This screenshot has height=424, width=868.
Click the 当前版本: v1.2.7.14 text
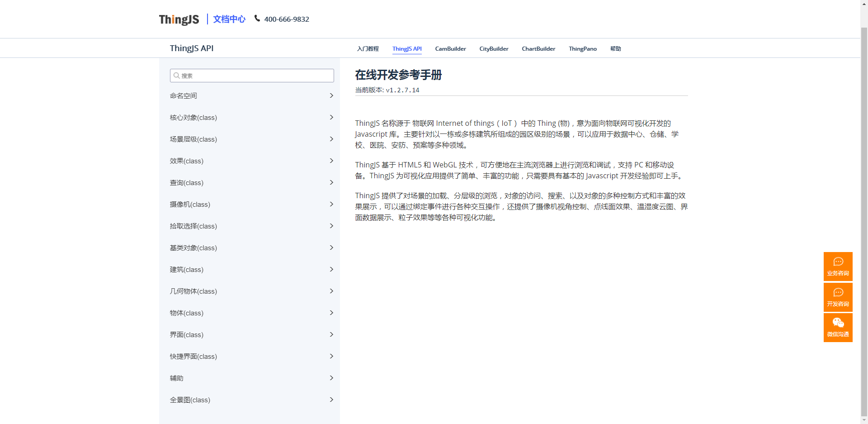tap(387, 90)
